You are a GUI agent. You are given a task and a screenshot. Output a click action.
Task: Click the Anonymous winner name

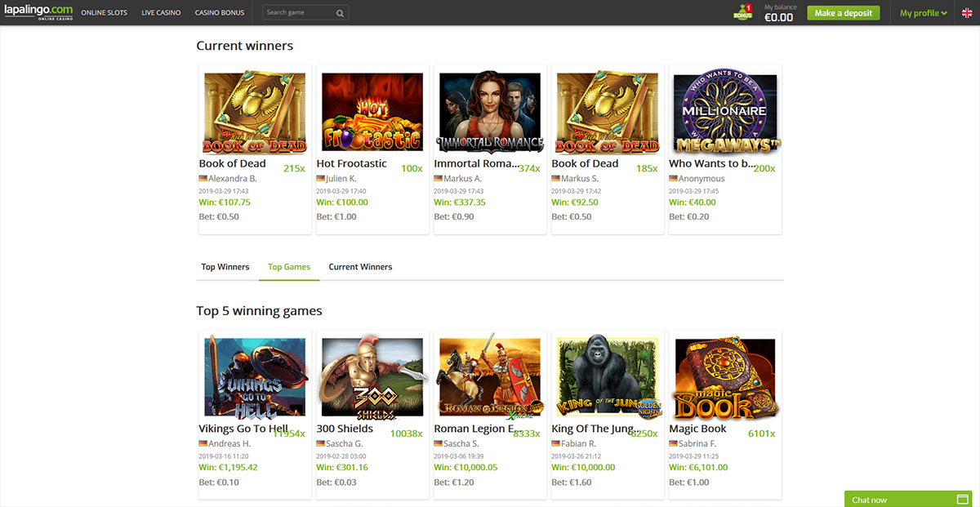tap(702, 179)
